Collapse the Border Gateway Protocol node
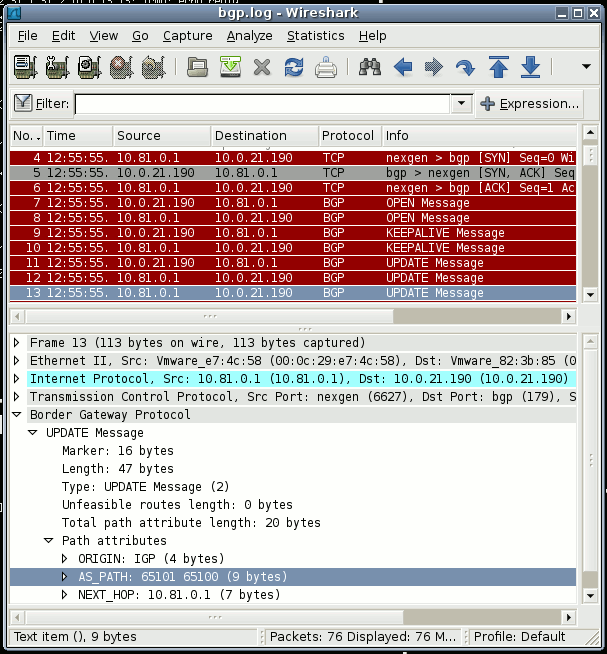Viewport: 607px width, 654px height. (17, 414)
